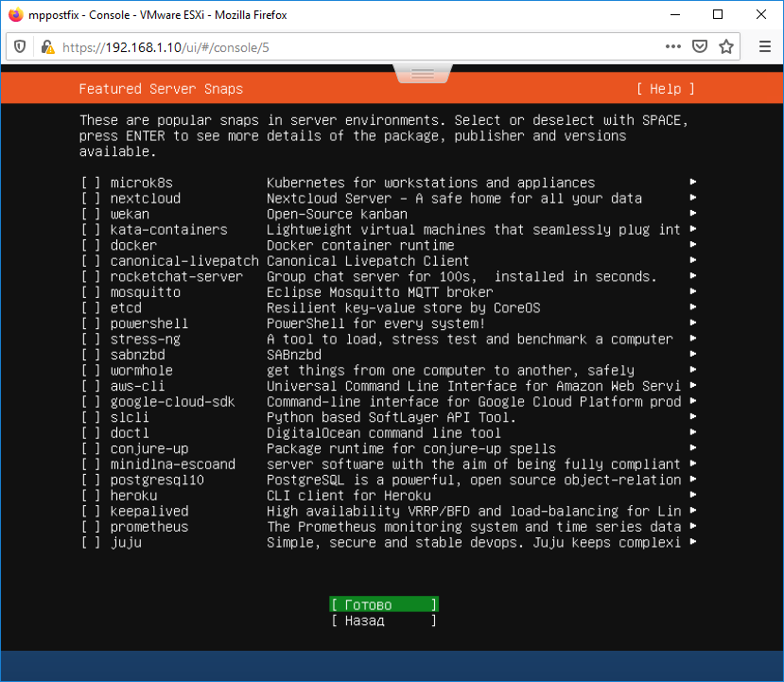Open details arrow for juju

tap(693, 541)
